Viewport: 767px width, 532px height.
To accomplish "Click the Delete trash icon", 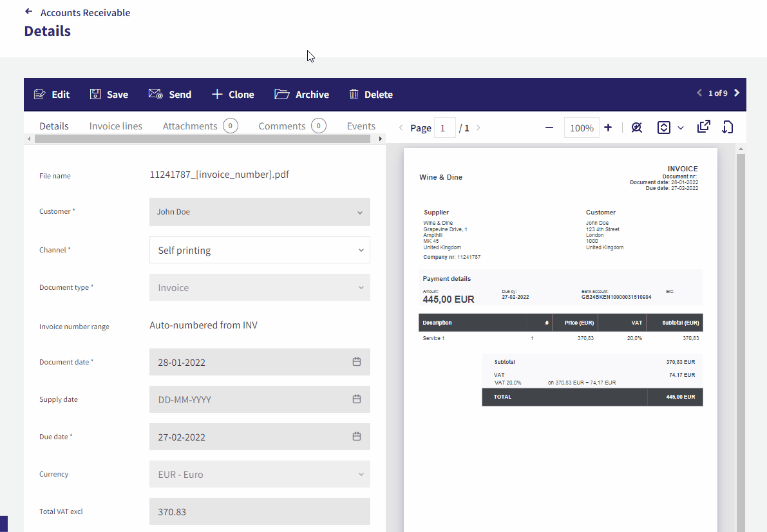I will pyautogui.click(x=354, y=94).
